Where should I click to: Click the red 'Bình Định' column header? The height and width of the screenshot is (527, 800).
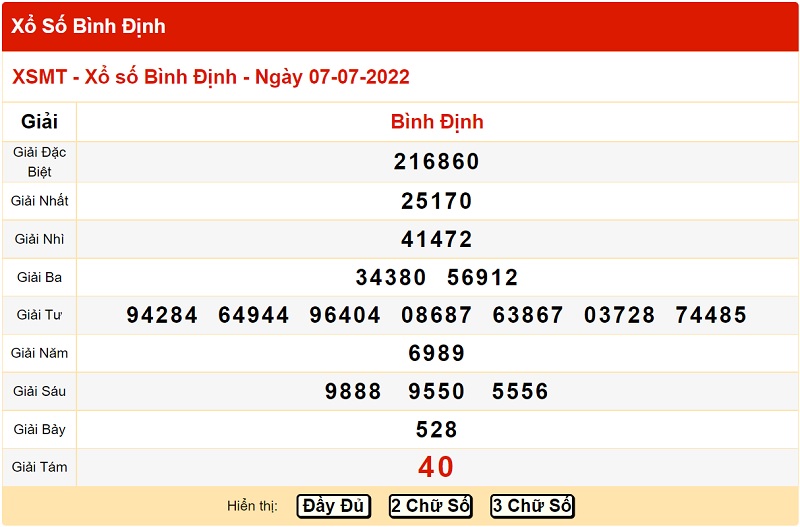pos(437,122)
